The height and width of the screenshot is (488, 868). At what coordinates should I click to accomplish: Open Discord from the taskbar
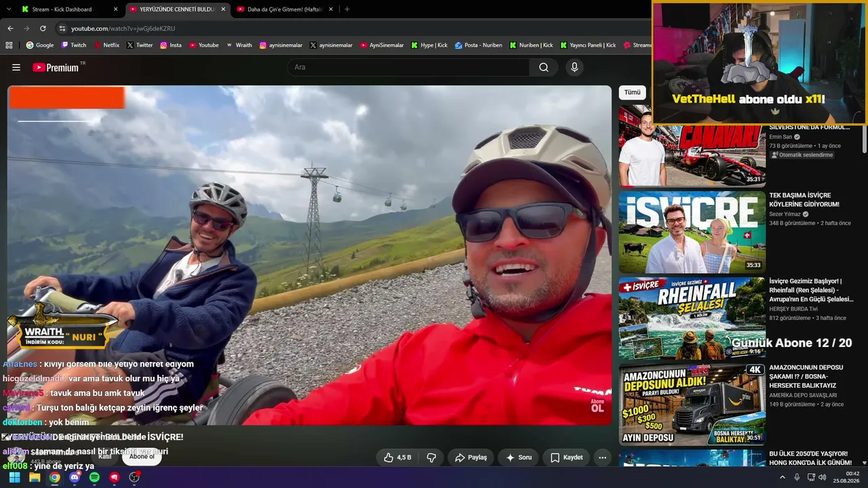coord(75,477)
